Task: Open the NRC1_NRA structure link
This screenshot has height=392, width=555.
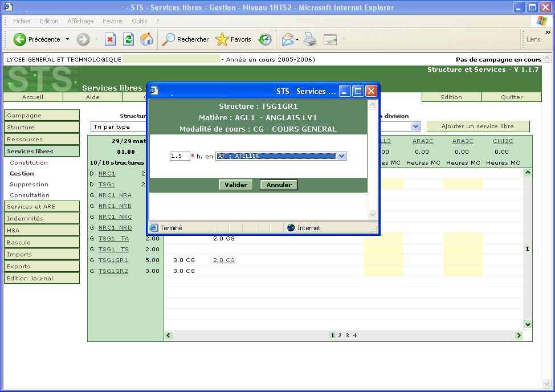Action: pos(115,195)
